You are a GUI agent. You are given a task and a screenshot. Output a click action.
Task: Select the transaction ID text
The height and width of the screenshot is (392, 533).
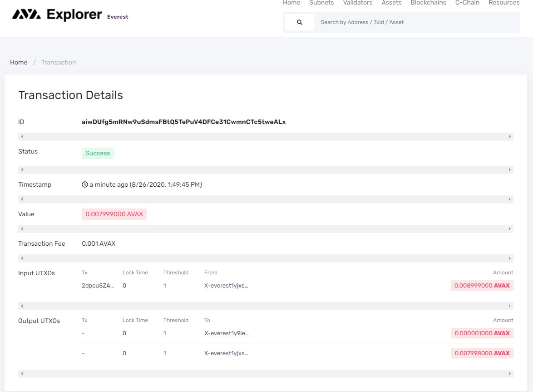(183, 122)
